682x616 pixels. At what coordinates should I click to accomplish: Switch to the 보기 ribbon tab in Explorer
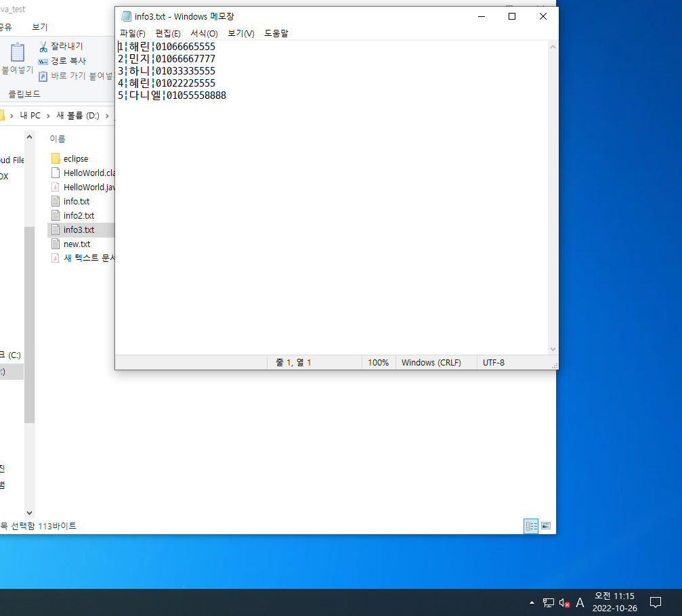pos(39,27)
